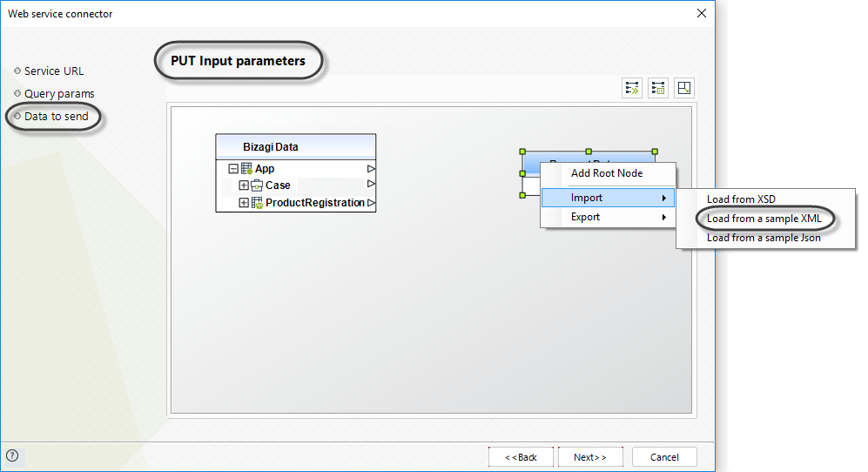Click the connector triangle on the ProductRegistration row
This screenshot has height=472, width=868.
click(371, 203)
